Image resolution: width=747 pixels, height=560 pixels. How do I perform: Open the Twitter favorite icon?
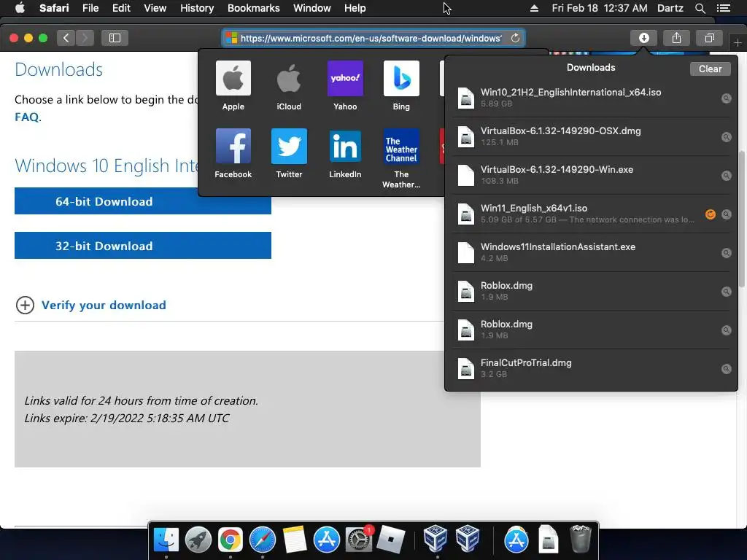click(x=289, y=146)
